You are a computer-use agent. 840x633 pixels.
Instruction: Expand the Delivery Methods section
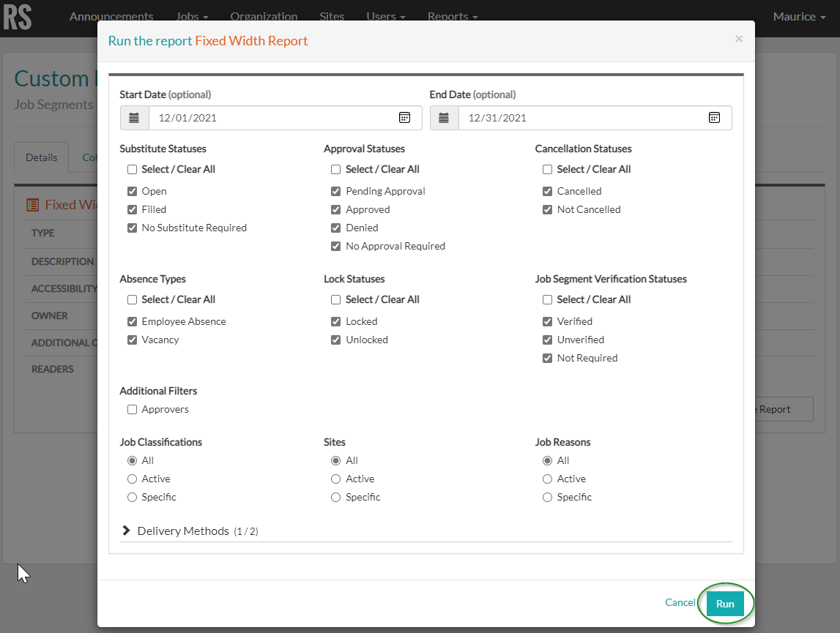click(x=125, y=531)
